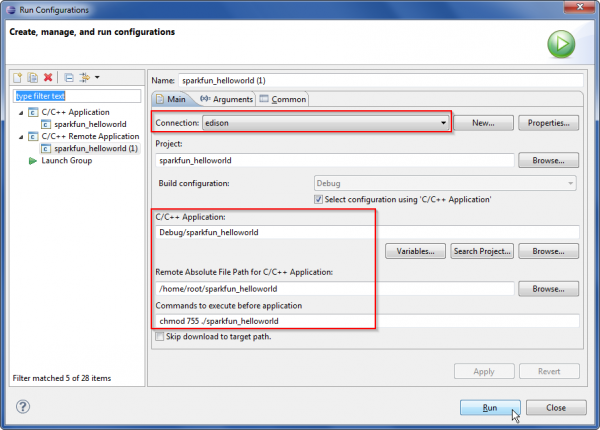Collapse the C/C++ Remote Application tree node
The height and width of the screenshot is (430, 600).
click(21, 137)
